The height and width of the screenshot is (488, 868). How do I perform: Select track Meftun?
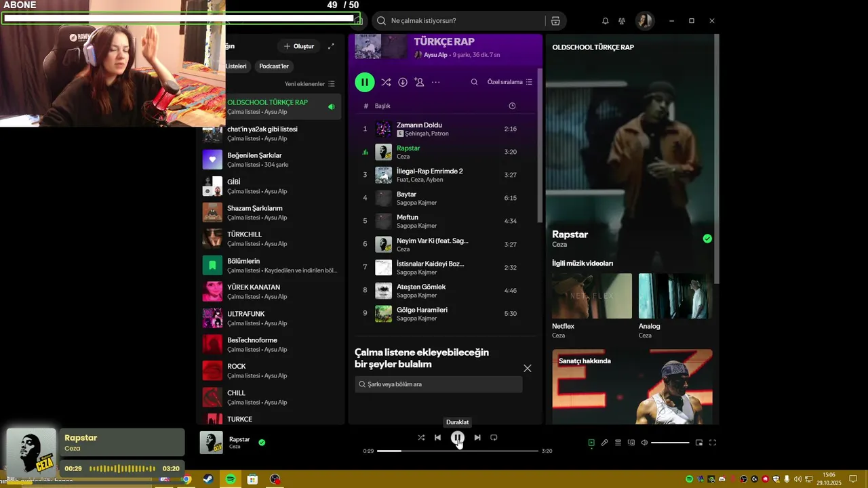click(x=446, y=221)
